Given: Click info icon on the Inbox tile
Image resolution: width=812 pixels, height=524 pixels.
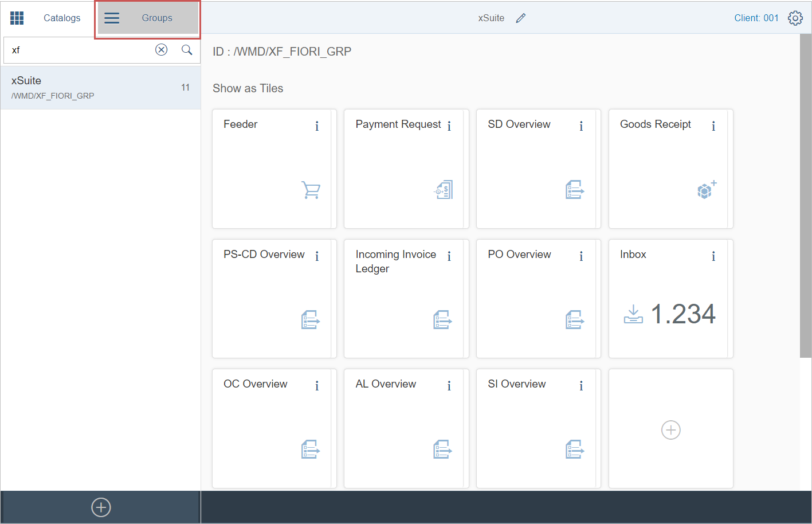Looking at the screenshot, I should pyautogui.click(x=713, y=256).
